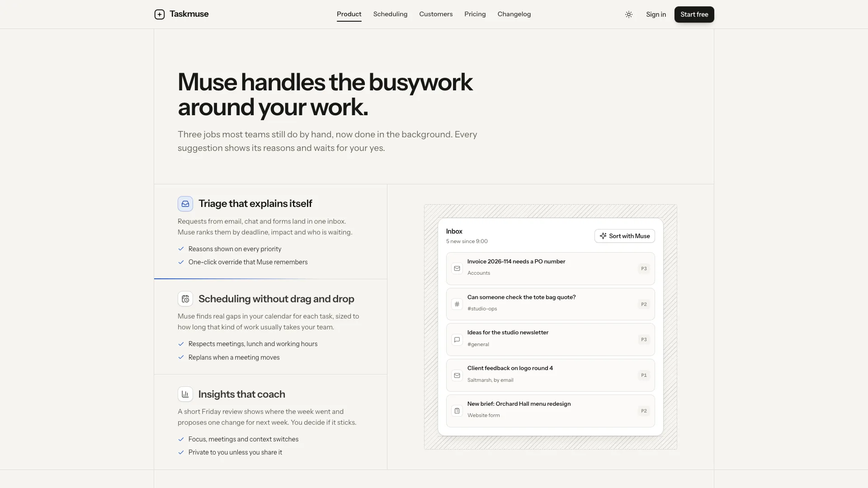Image resolution: width=868 pixels, height=488 pixels.
Task: Click the P2 badge on tote bag quote row
Action: (x=644, y=304)
